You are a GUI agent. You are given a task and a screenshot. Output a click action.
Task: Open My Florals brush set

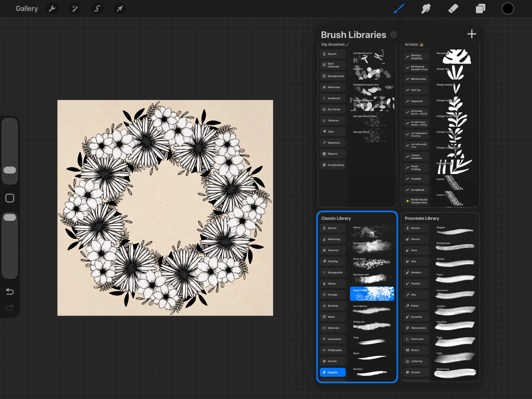point(333,109)
